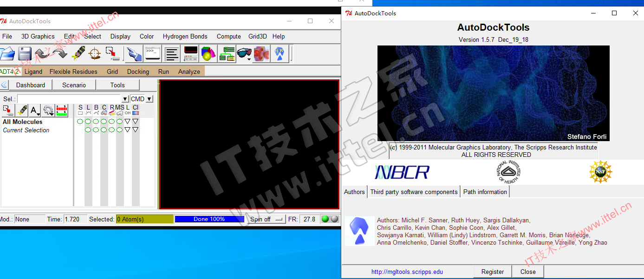The width and height of the screenshot is (644, 279).
Task: Switch to the Path information tab
Action: coord(485,192)
